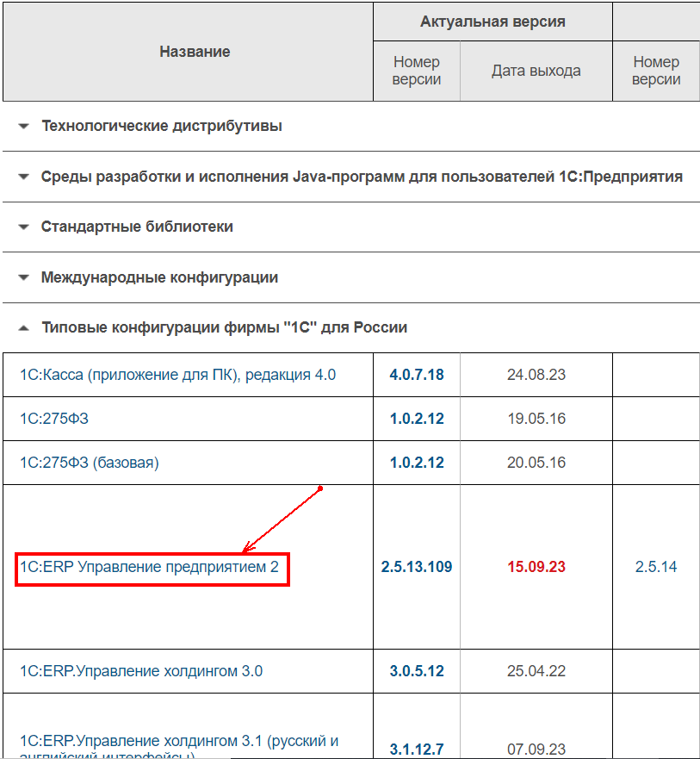Click red release date 15.09.23
Viewport: 700px width, 759px height.
pos(536,567)
